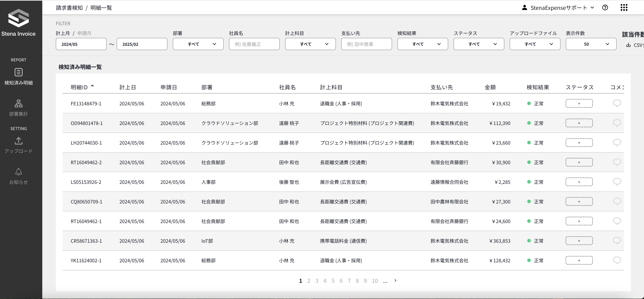Open the 検知済み明細 report icon
The height and width of the screenshot is (299, 644).
(x=18, y=72)
